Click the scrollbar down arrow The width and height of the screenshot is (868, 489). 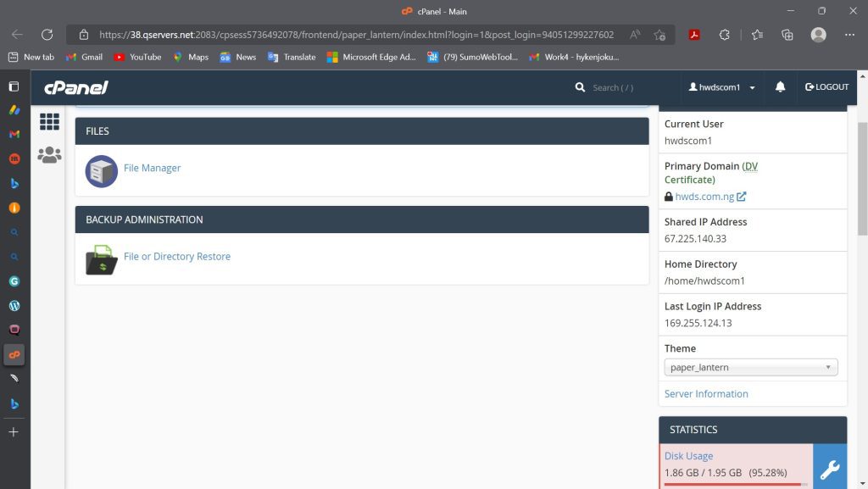[x=862, y=483]
